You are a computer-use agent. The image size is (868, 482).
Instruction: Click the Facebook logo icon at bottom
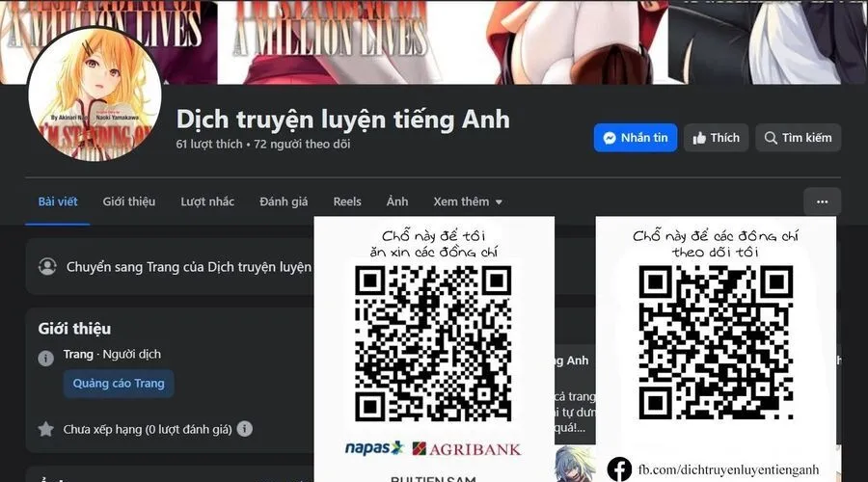619,469
